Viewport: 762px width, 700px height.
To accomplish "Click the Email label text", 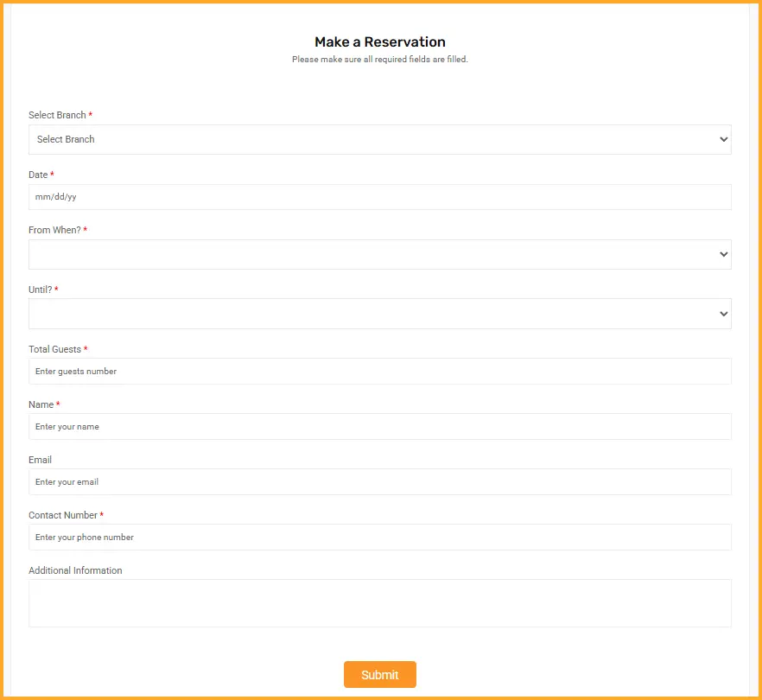I will point(40,461).
